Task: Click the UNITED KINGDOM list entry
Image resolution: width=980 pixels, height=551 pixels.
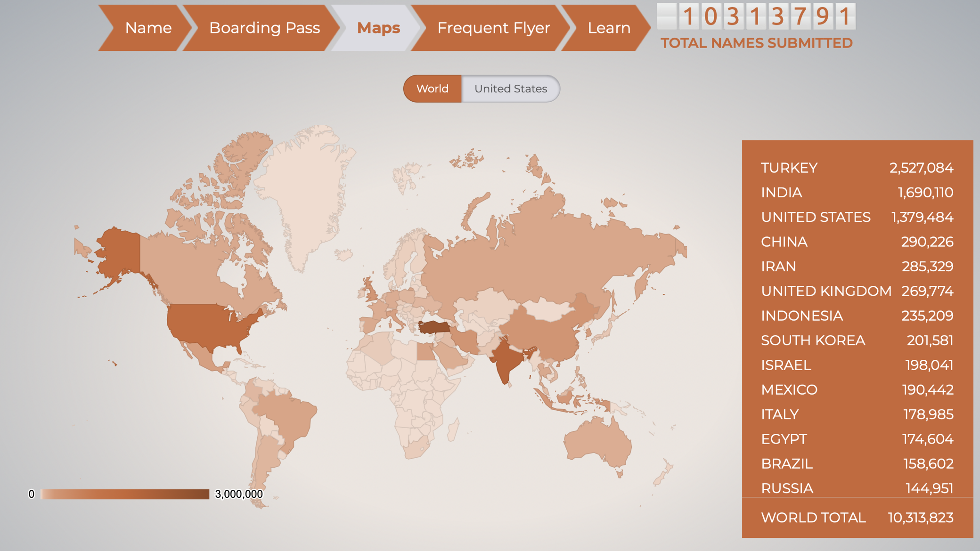Action: (857, 291)
